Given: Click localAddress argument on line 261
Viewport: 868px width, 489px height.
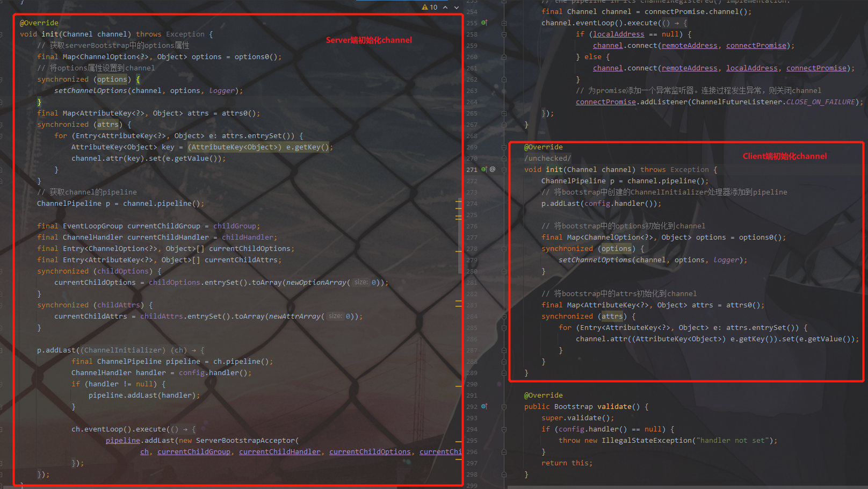Looking at the screenshot, I should tap(751, 68).
